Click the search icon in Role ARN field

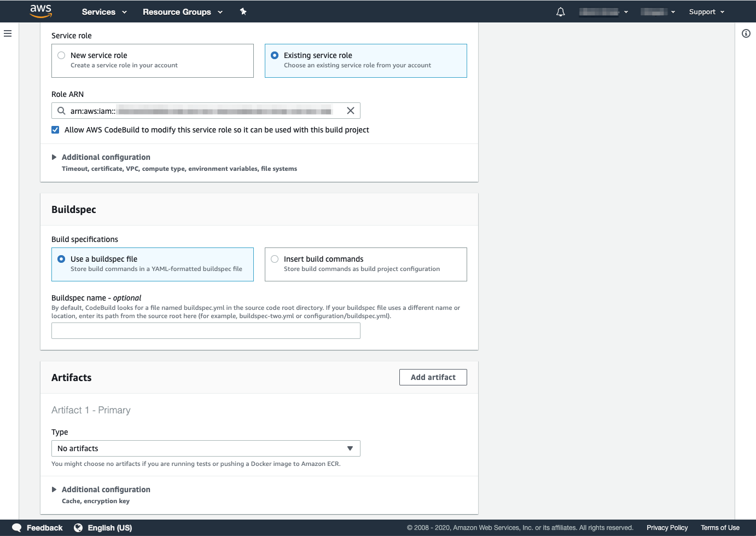coord(61,111)
